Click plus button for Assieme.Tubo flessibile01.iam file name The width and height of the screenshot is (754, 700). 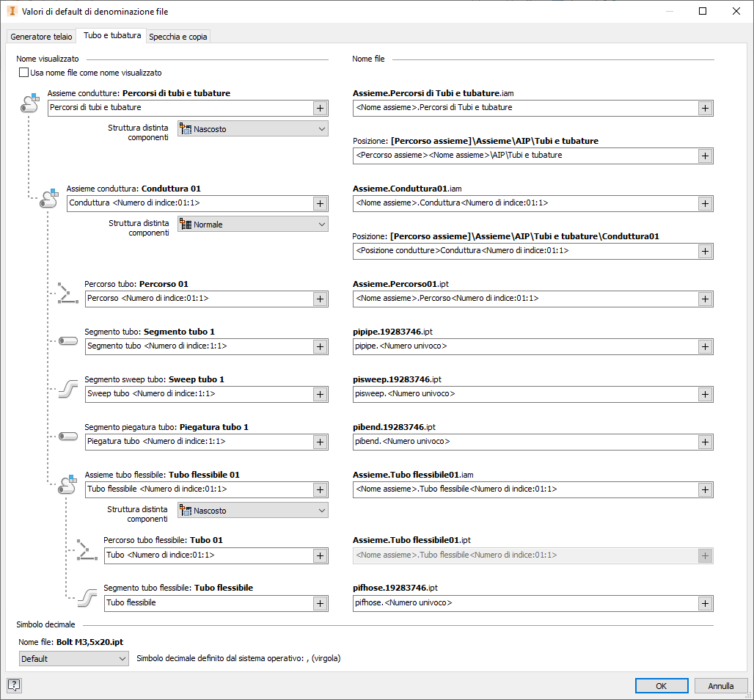coord(705,489)
